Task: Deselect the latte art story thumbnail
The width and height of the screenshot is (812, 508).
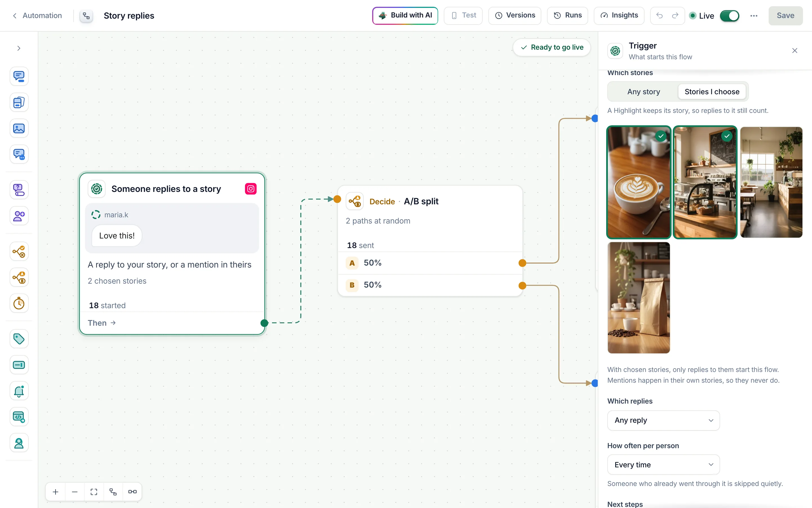Action: point(639,182)
